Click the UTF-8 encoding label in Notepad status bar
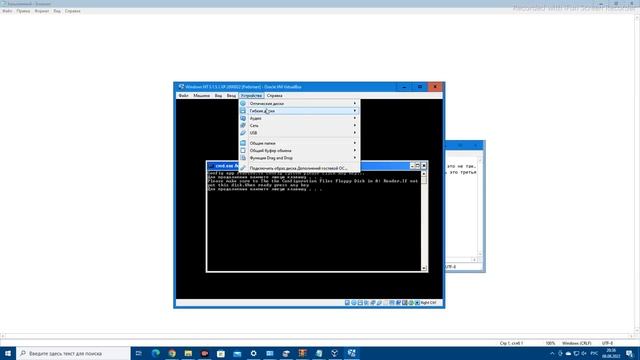The image size is (640, 360). click(x=607, y=343)
